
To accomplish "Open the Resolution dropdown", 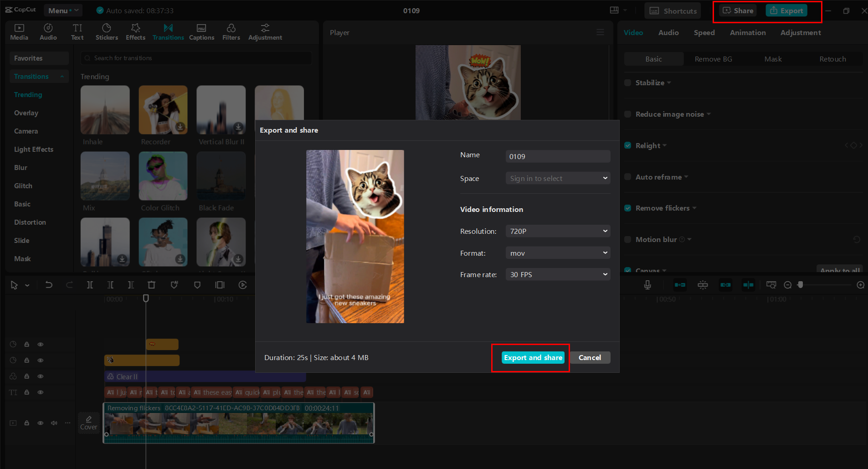I will (x=558, y=231).
